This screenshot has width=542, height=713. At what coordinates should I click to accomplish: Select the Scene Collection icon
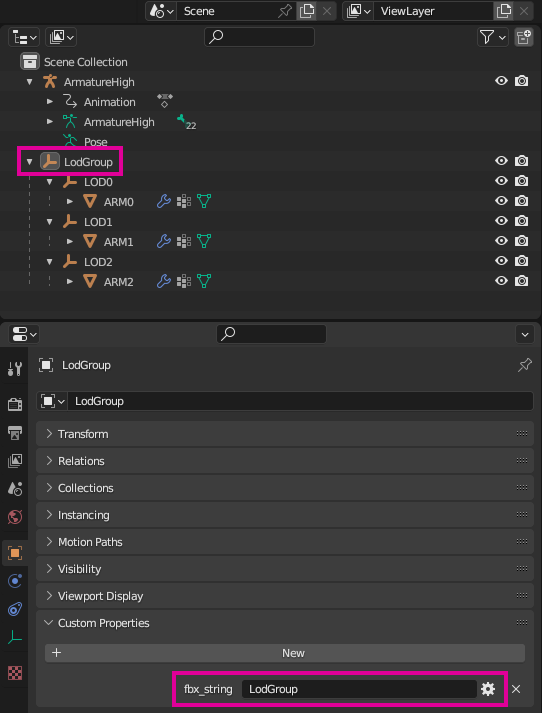[30, 61]
